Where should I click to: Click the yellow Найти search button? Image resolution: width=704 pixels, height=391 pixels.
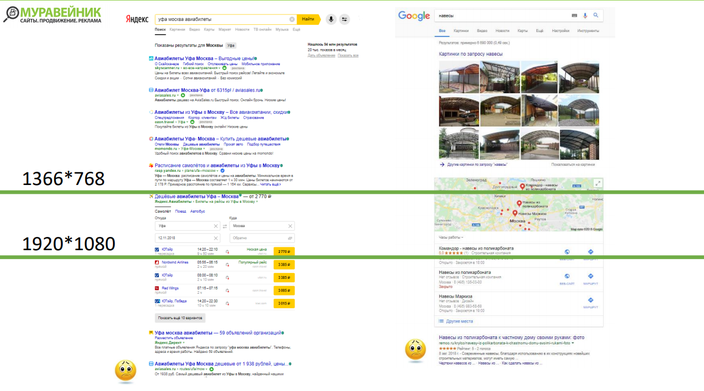308,19
